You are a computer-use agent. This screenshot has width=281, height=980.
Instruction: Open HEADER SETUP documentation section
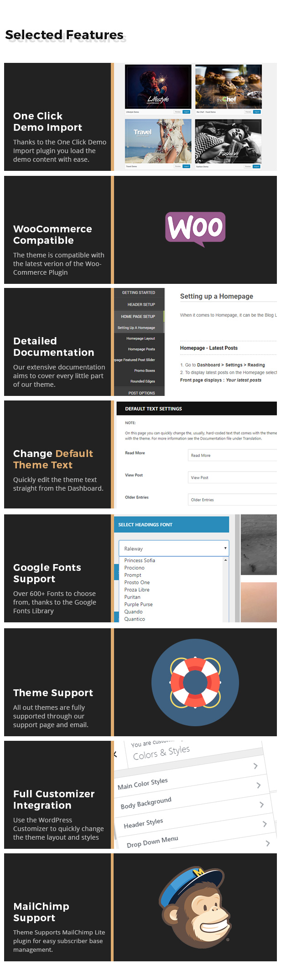point(139,304)
